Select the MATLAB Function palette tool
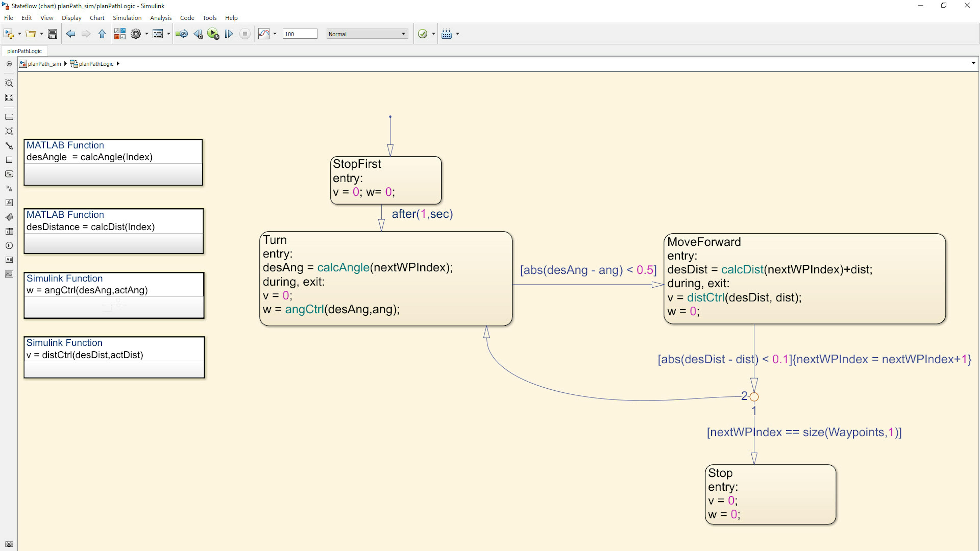 coord(9,217)
